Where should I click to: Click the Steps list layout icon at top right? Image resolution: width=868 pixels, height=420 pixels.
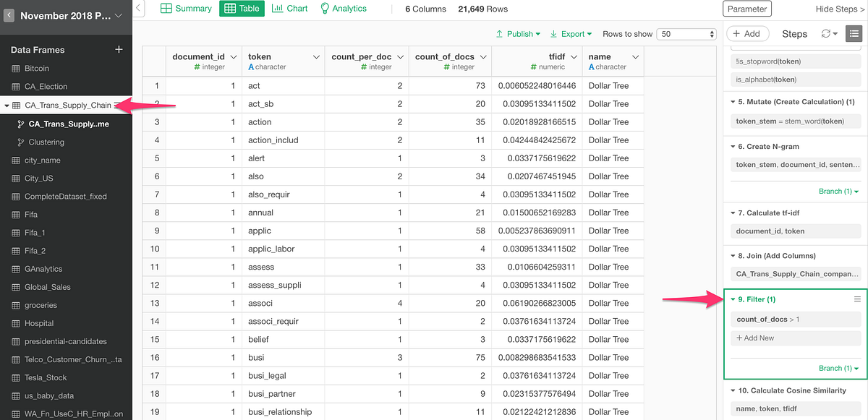coord(854,33)
